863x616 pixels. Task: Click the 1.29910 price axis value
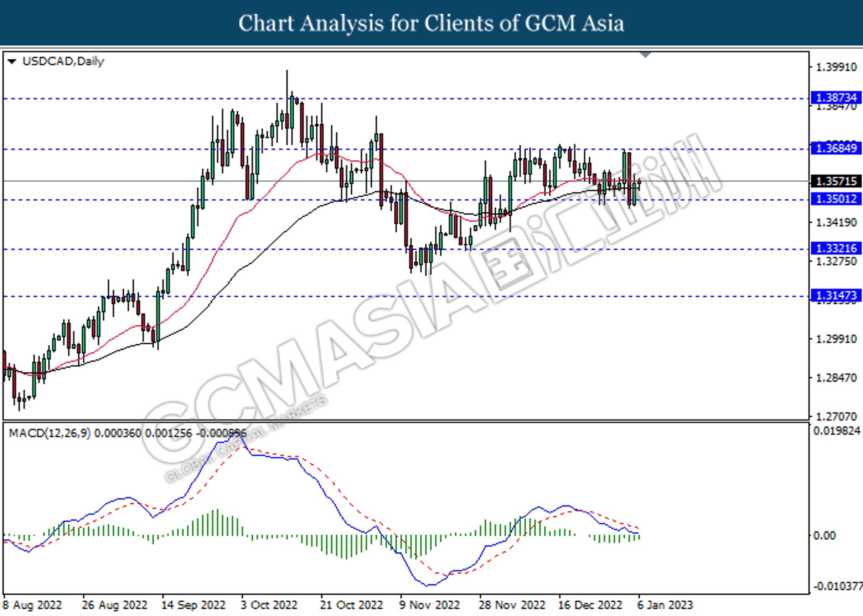(836, 339)
